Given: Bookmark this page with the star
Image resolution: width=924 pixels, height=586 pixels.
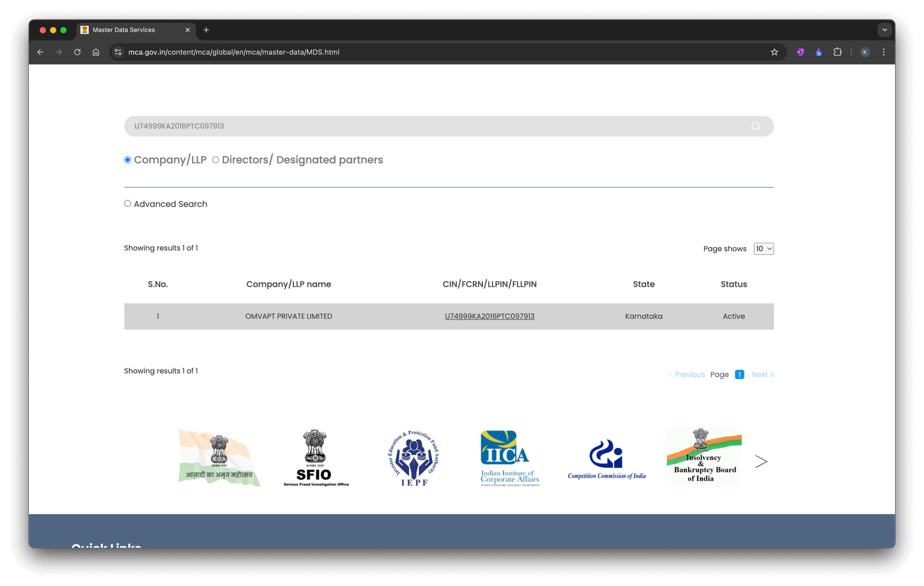Looking at the screenshot, I should (774, 52).
